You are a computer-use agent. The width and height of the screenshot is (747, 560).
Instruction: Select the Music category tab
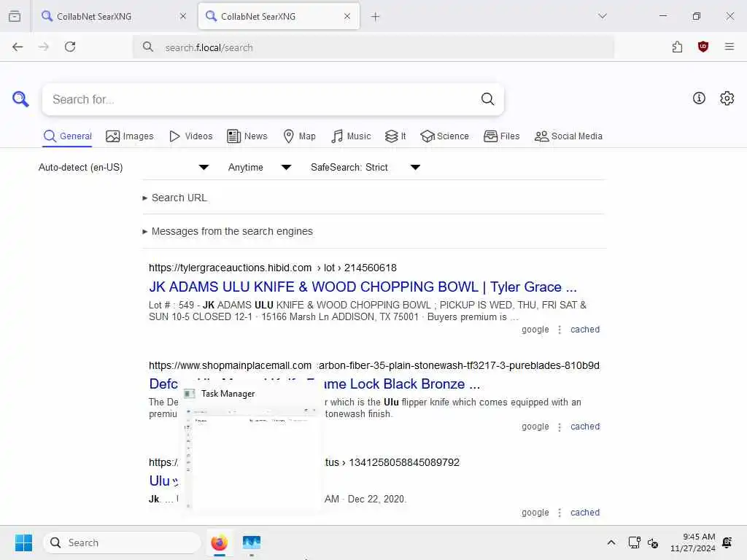coord(351,136)
